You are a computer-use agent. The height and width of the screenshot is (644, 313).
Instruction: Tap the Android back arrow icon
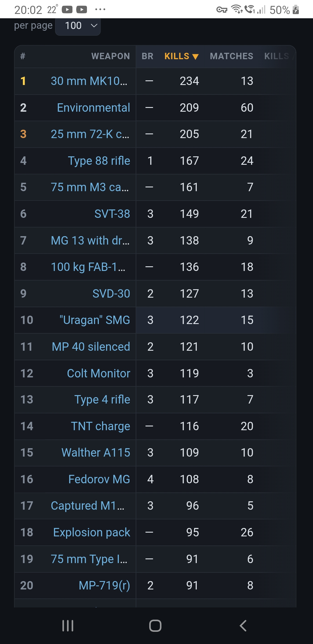click(243, 626)
